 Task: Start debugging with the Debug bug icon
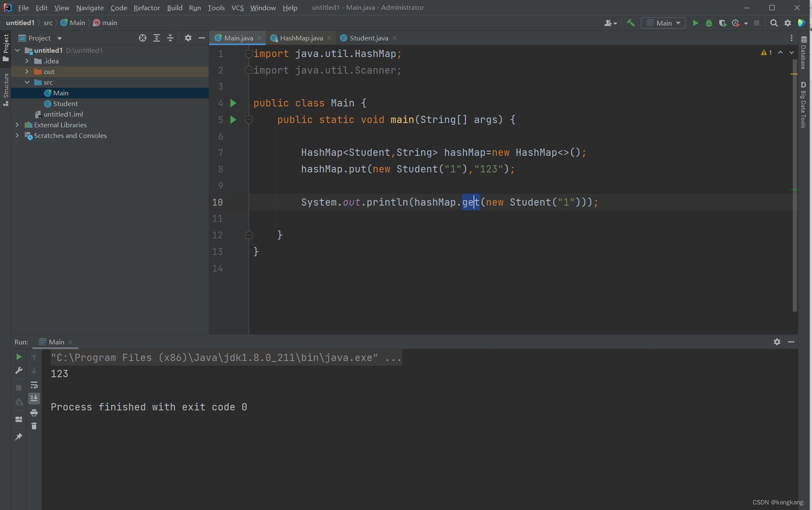(x=709, y=23)
